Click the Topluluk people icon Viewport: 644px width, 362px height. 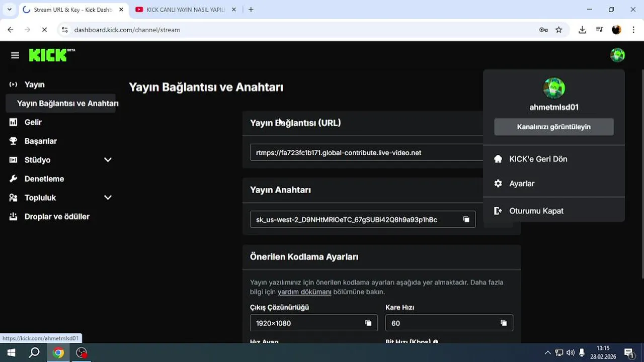(x=14, y=198)
